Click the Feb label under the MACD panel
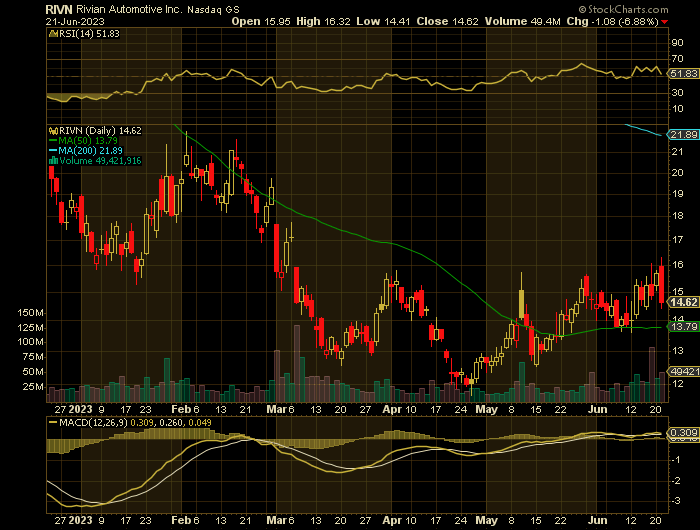This screenshot has height=530, width=700. pyautogui.click(x=181, y=520)
